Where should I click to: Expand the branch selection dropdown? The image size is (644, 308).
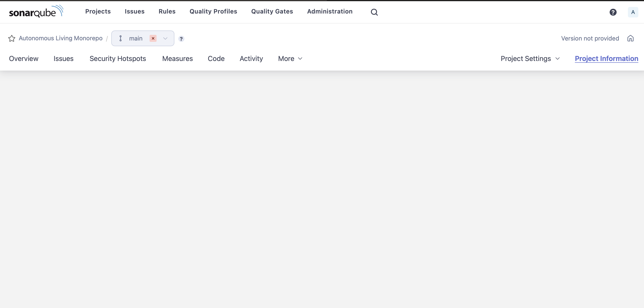click(165, 39)
